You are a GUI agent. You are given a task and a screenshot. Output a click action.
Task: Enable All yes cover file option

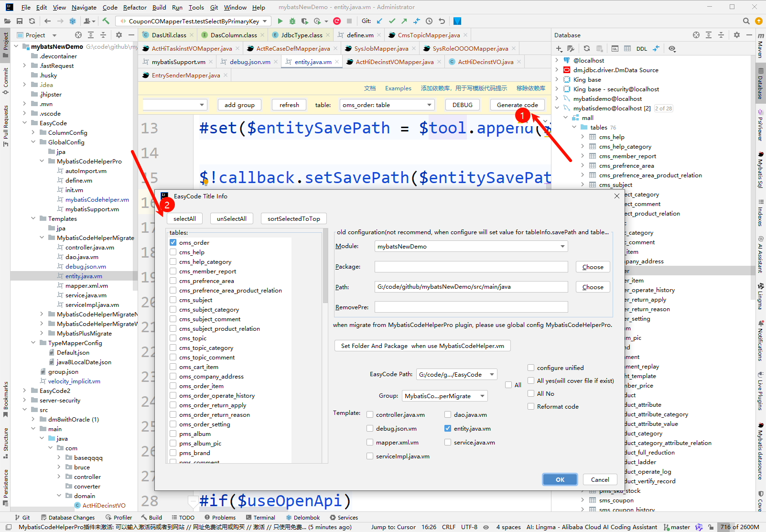[x=530, y=380]
